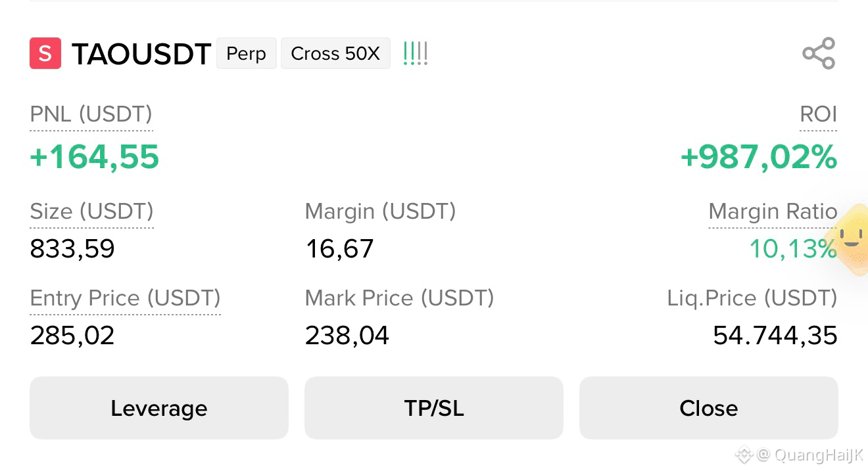The height and width of the screenshot is (471, 868).
Task: Tap the Margin Ratio label
Action: click(x=773, y=212)
